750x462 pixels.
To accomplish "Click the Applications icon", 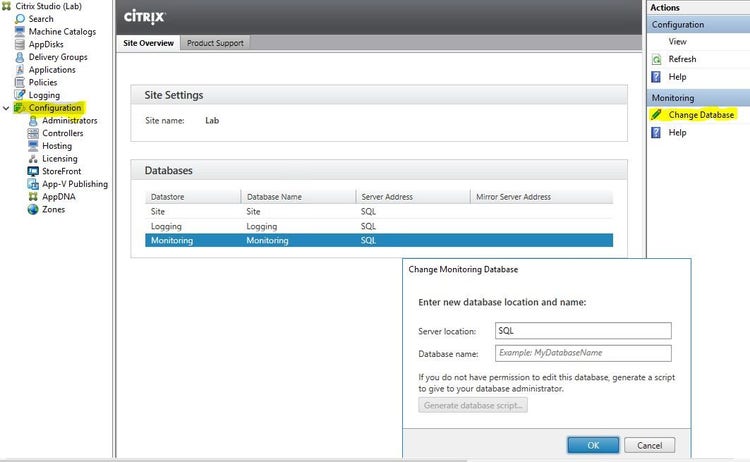I will pos(20,70).
